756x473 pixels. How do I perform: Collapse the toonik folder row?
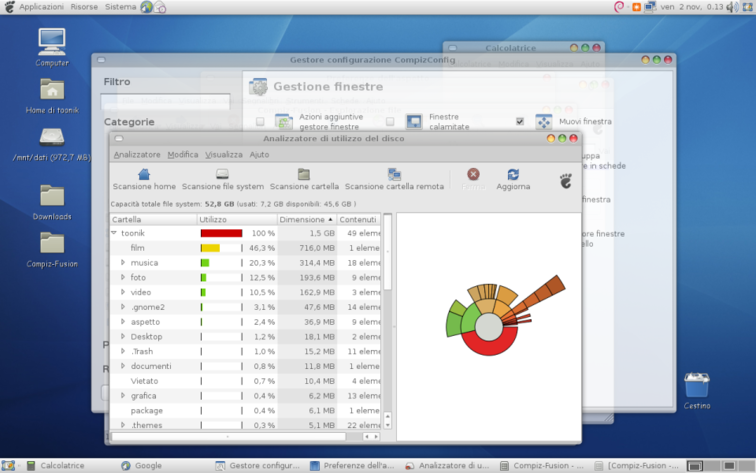(x=114, y=233)
